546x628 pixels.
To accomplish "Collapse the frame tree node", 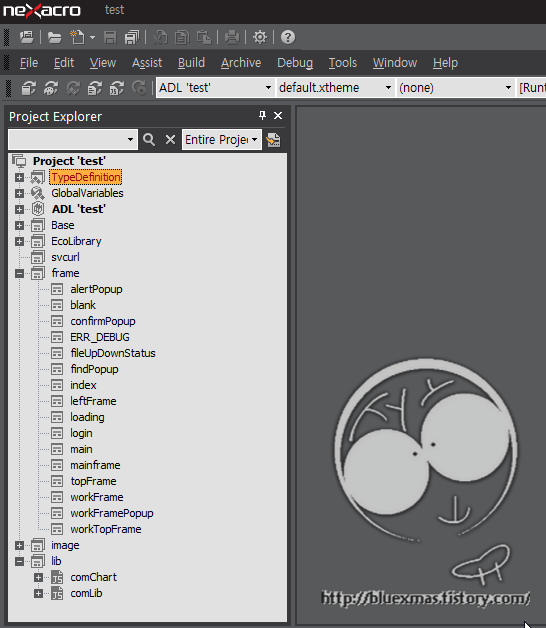I will click(x=19, y=274).
